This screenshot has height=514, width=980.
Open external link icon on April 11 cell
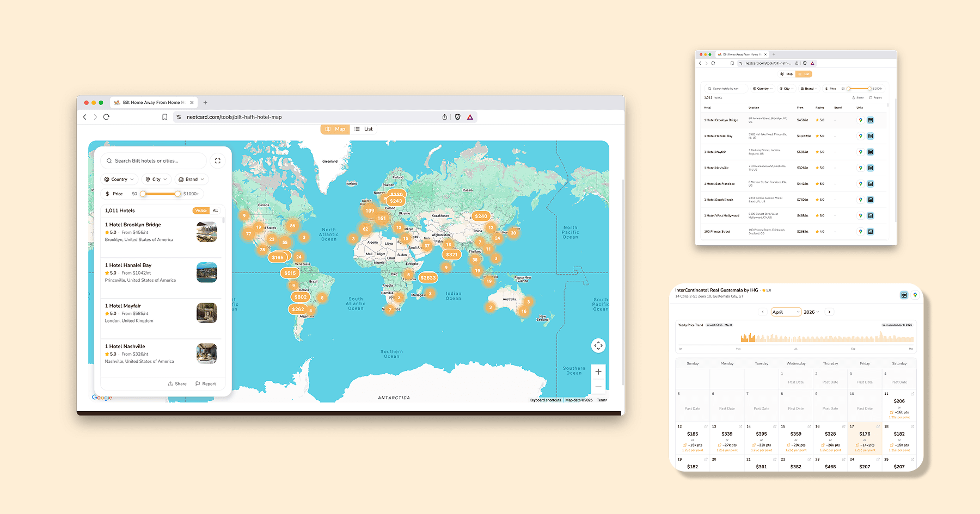912,394
